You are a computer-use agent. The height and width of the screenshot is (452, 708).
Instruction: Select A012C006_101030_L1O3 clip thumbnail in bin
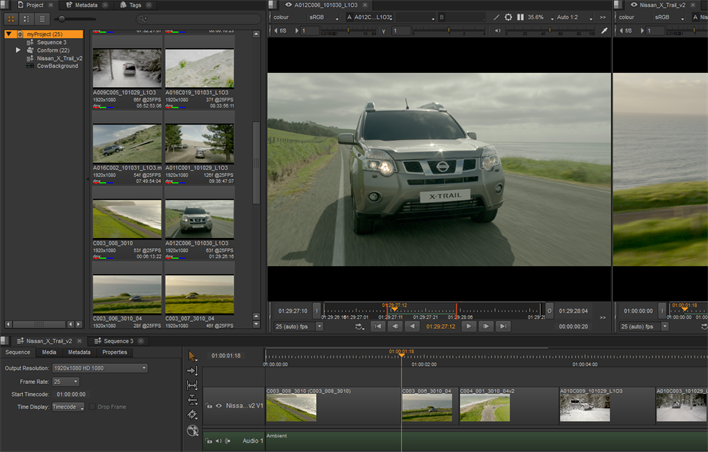pos(199,219)
